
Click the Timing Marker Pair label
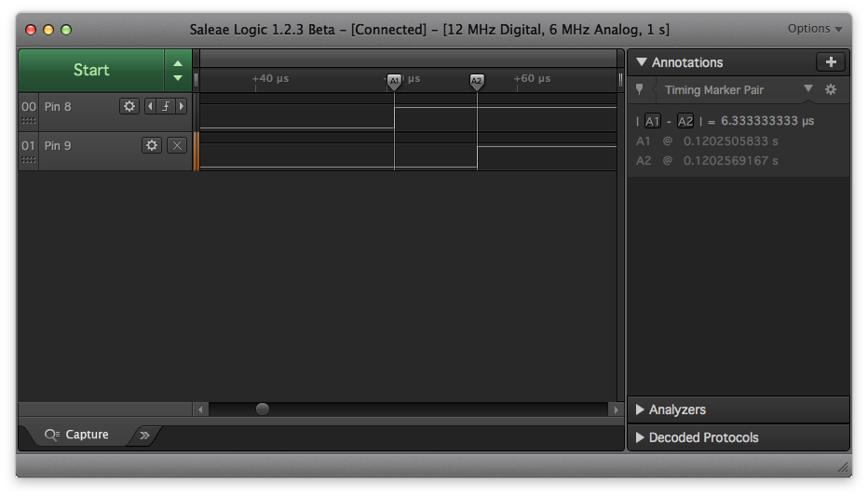pos(714,89)
